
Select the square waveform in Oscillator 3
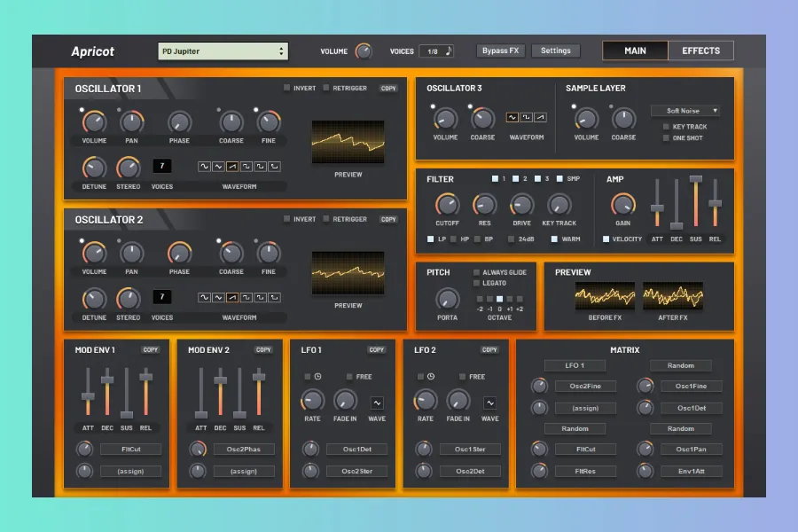(527, 117)
